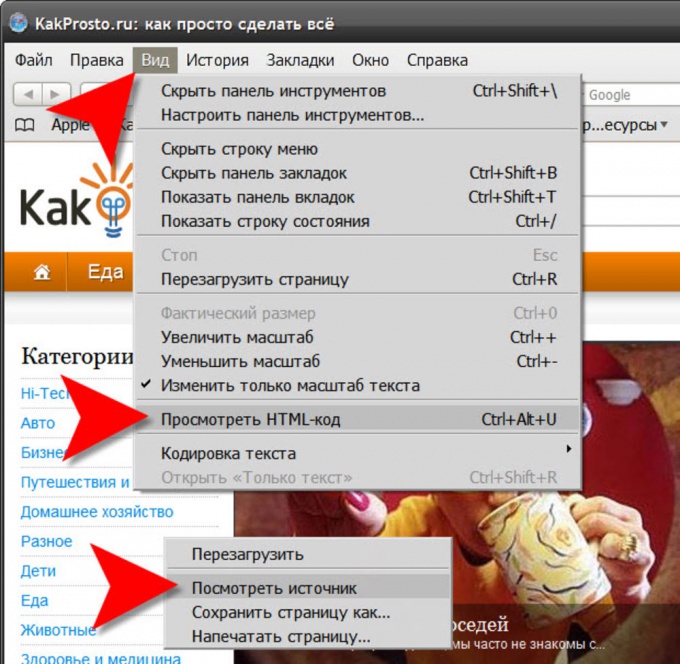680x664 pixels.
Task: Open the Здоровье и медицина category link
Action: point(101,658)
